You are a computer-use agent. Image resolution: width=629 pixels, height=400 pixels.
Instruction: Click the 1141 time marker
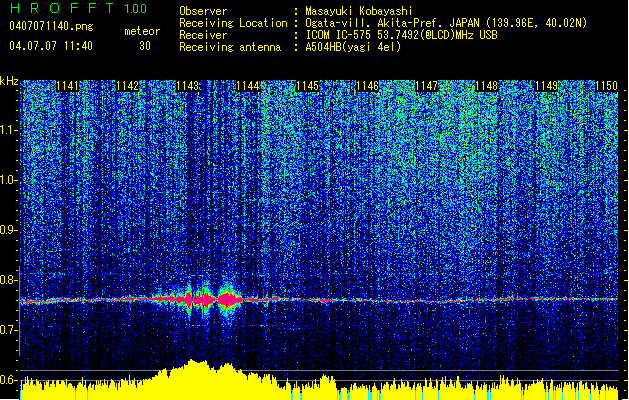pos(67,86)
